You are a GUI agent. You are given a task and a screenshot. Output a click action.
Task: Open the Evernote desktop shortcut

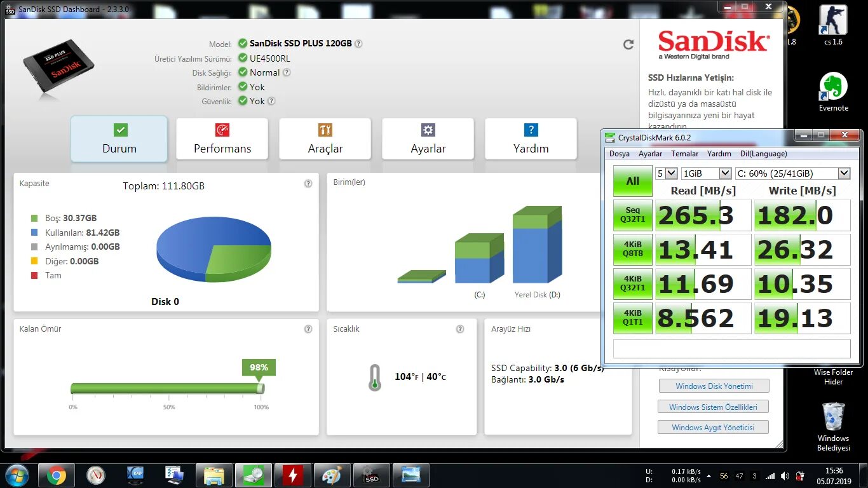833,91
